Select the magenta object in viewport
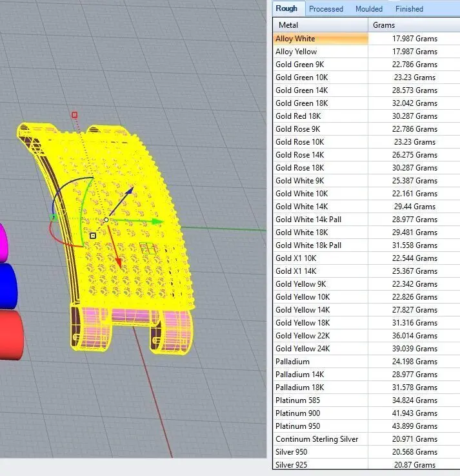Viewport: 460px width, 476px height. 3,243
